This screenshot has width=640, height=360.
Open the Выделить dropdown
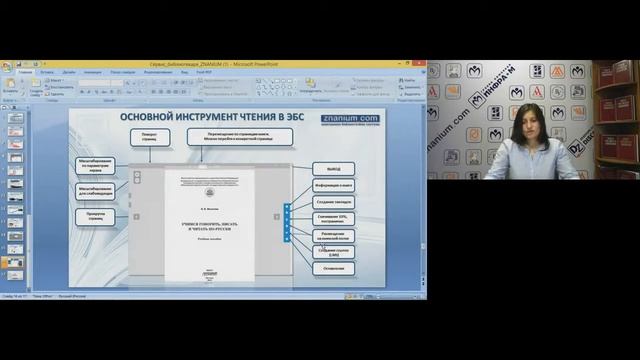click(410, 94)
